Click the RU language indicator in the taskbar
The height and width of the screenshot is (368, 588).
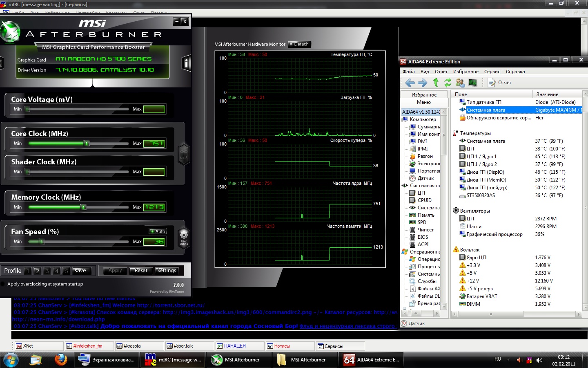pyautogui.click(x=498, y=359)
